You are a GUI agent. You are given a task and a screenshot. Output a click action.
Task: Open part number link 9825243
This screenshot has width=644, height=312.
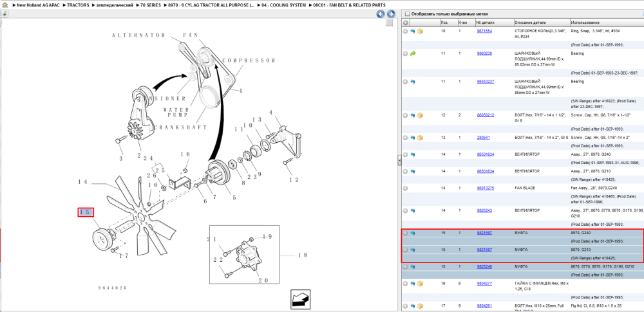(x=484, y=210)
